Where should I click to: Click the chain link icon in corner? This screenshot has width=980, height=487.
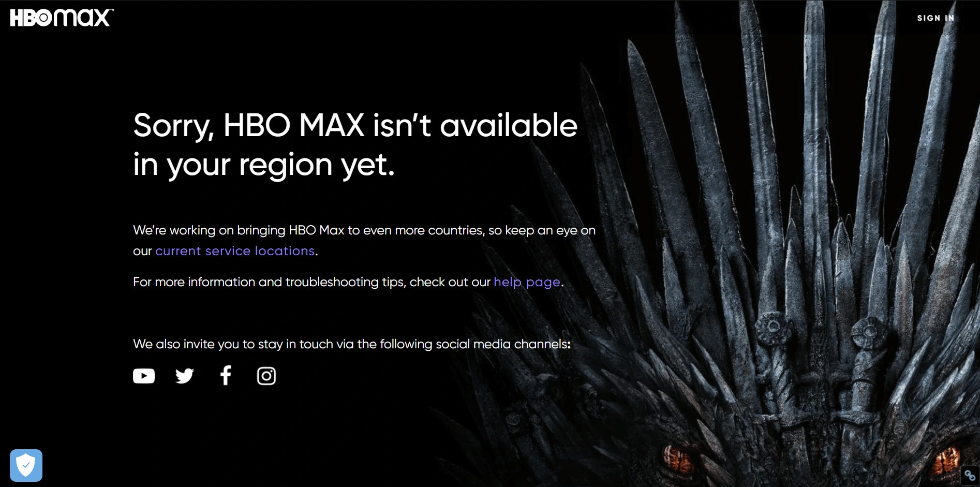[970, 475]
